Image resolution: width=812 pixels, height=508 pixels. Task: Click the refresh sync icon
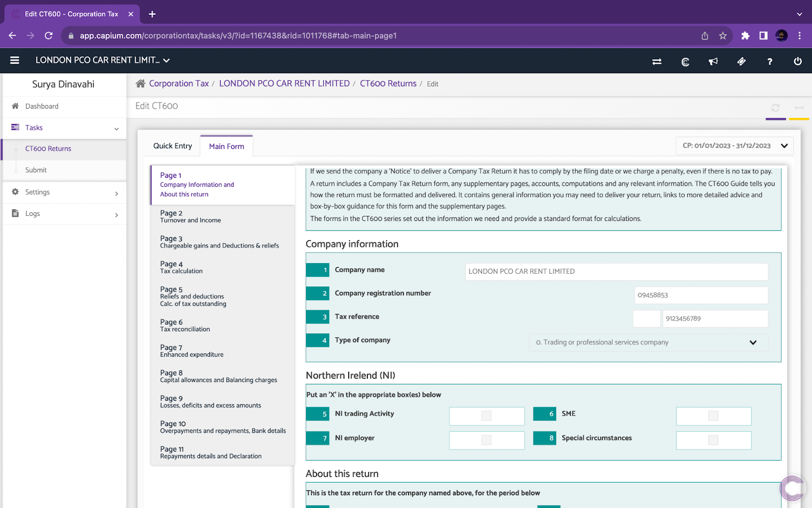tap(775, 108)
